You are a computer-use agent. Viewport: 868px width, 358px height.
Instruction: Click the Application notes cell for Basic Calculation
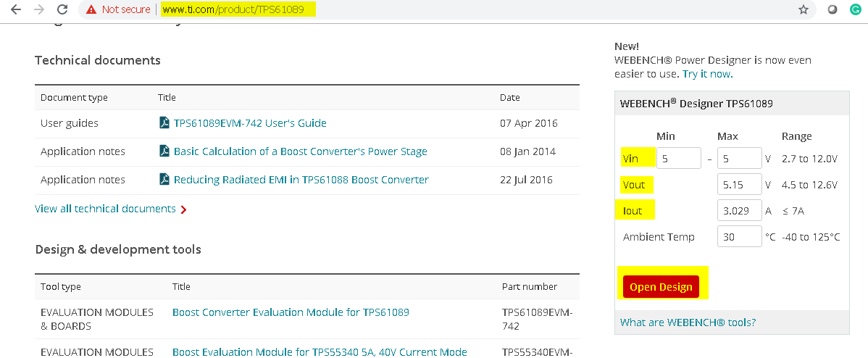[x=83, y=151]
